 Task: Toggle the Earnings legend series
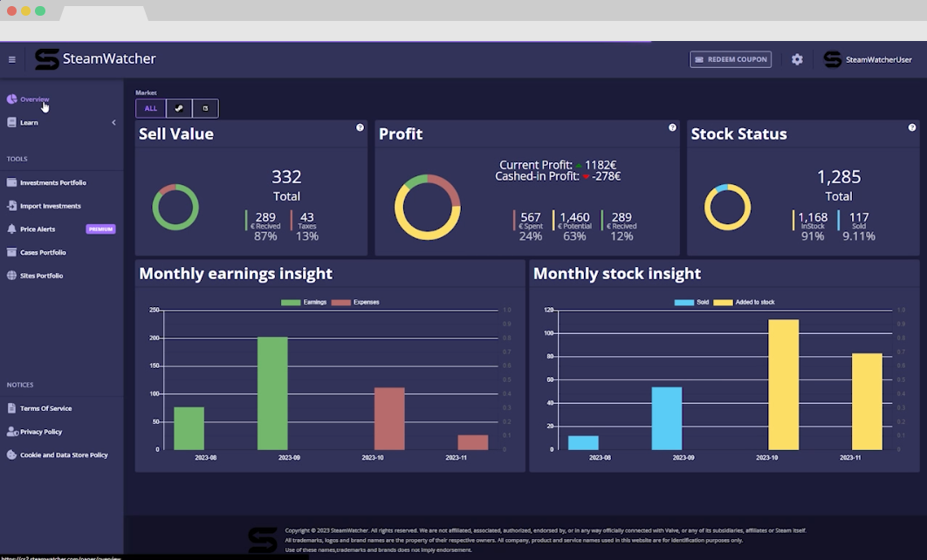[304, 302]
